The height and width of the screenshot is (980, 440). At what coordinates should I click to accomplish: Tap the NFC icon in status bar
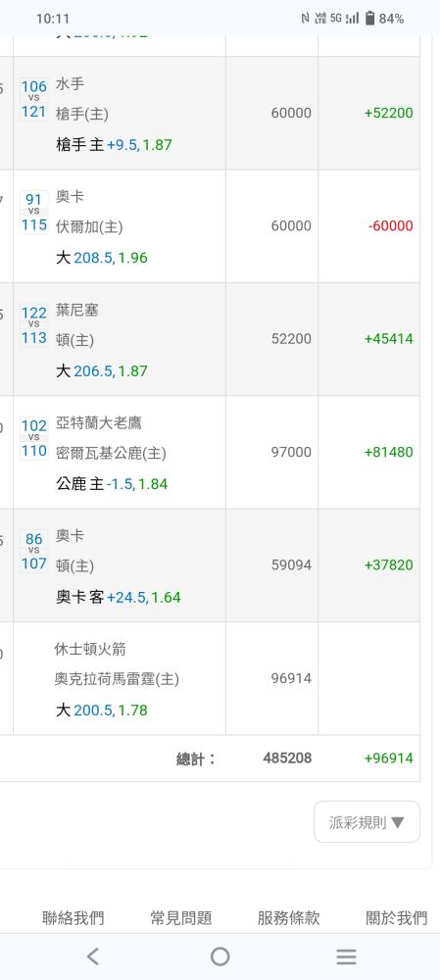(305, 18)
